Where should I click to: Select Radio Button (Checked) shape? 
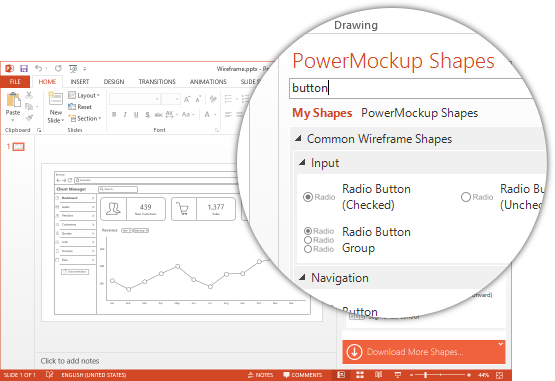357,197
